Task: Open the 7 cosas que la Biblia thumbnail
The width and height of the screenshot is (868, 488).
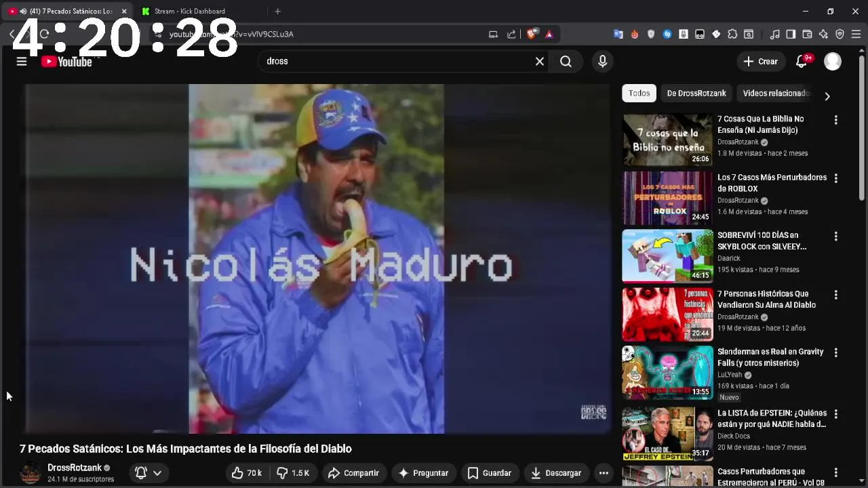Action: point(667,140)
